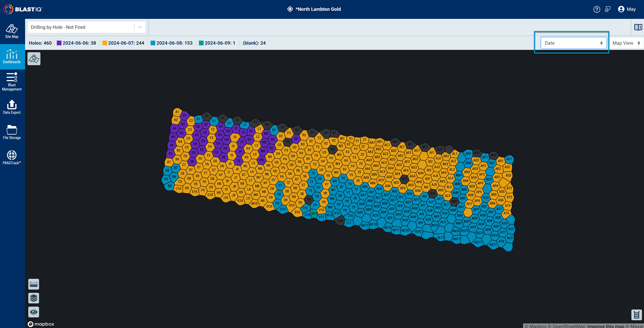Open the legend panel icon bottom right
Viewport: 644px width, 328px height.
pos(636,315)
